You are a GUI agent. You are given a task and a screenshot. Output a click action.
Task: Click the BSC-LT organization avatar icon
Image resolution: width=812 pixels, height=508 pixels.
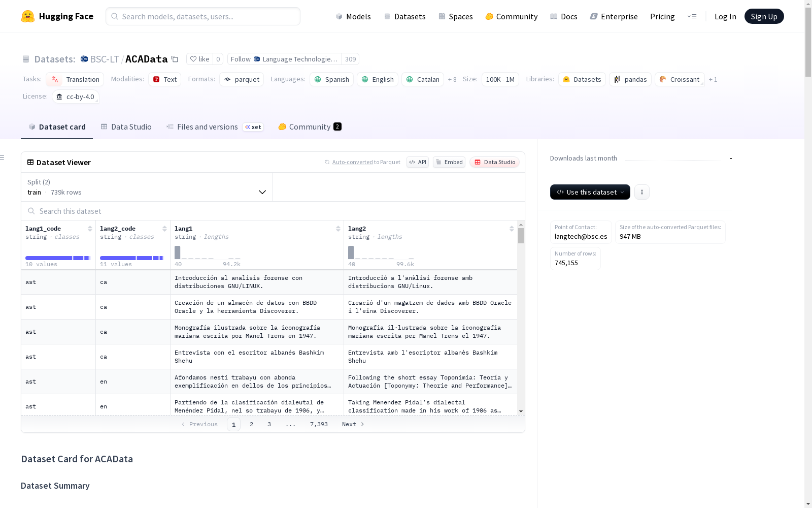84,59
